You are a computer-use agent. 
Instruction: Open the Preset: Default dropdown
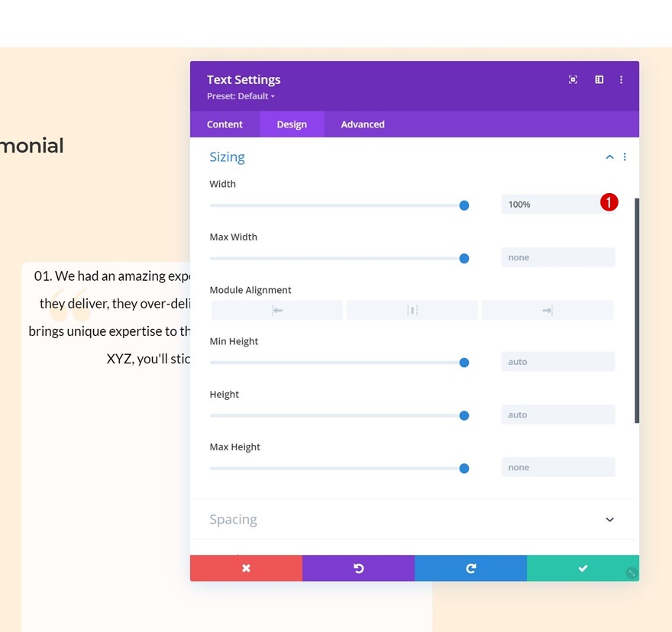tap(241, 96)
